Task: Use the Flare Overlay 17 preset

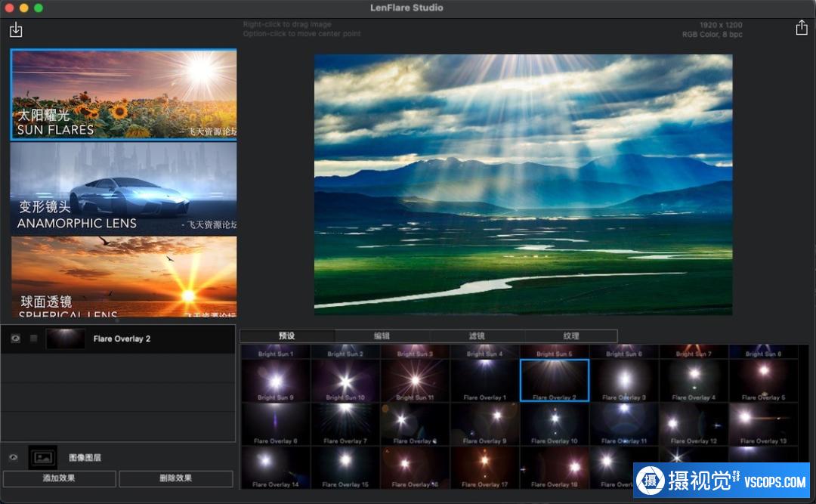Action: click(x=485, y=468)
